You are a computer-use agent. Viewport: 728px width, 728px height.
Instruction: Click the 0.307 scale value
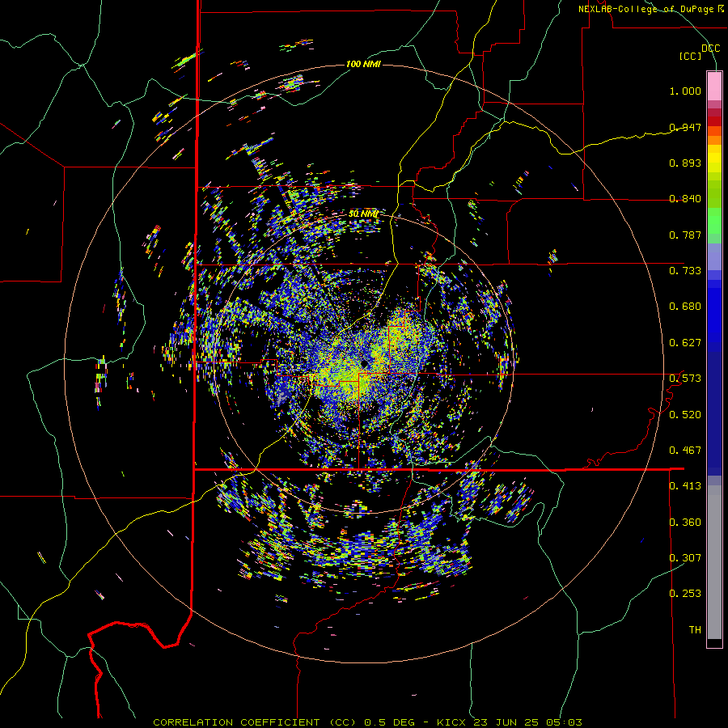(x=685, y=557)
